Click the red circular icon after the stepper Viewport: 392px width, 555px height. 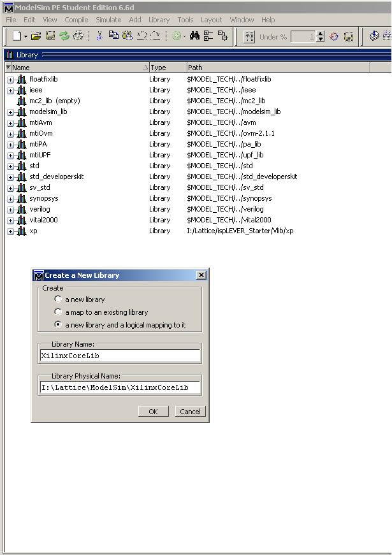pyautogui.click(x=334, y=36)
